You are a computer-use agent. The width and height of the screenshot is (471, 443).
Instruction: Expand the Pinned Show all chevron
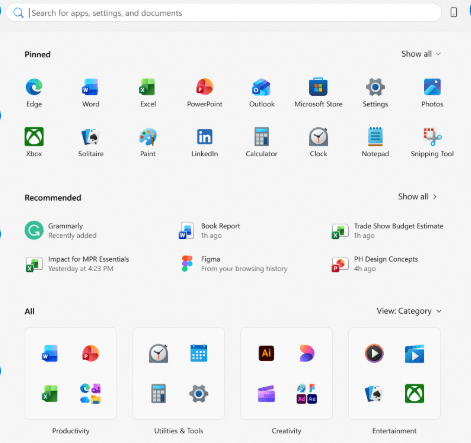[x=421, y=54]
